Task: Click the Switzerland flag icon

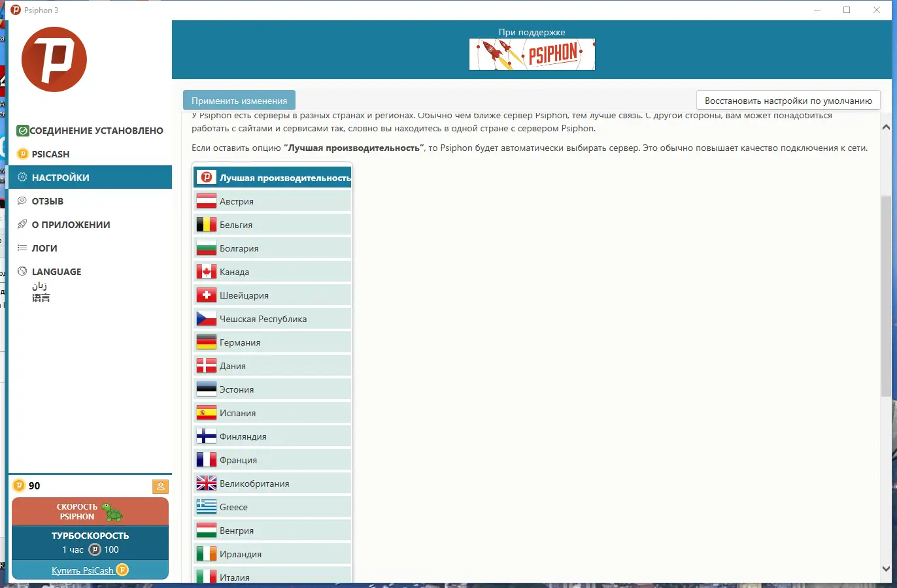Action: click(207, 295)
